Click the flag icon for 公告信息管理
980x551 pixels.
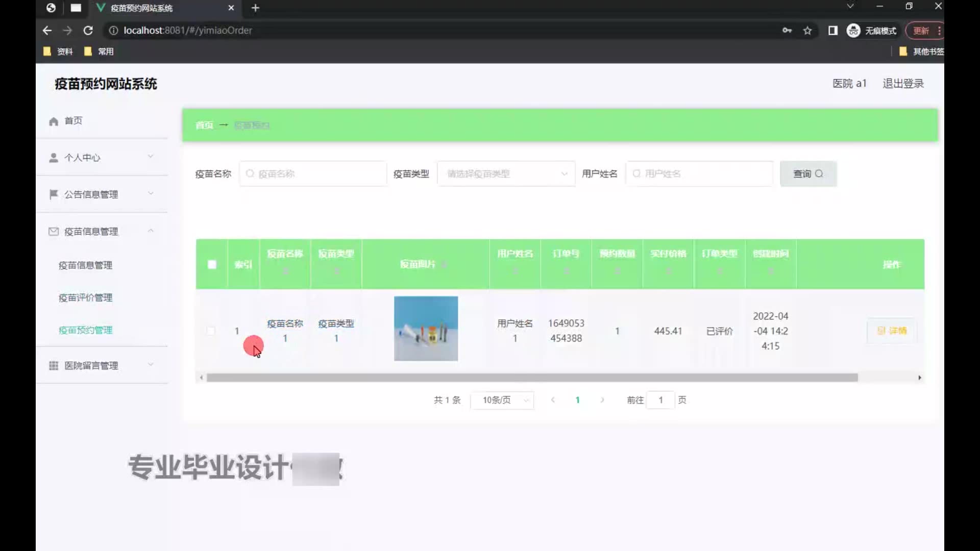pyautogui.click(x=54, y=194)
